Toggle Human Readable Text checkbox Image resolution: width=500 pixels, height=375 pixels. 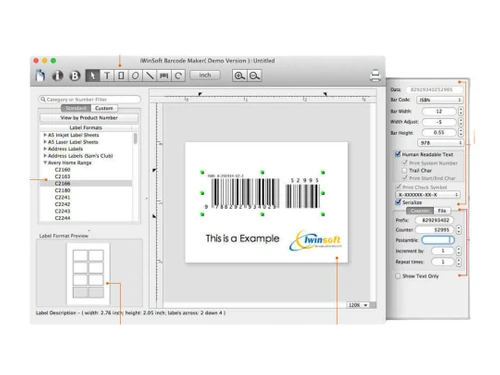pos(398,154)
